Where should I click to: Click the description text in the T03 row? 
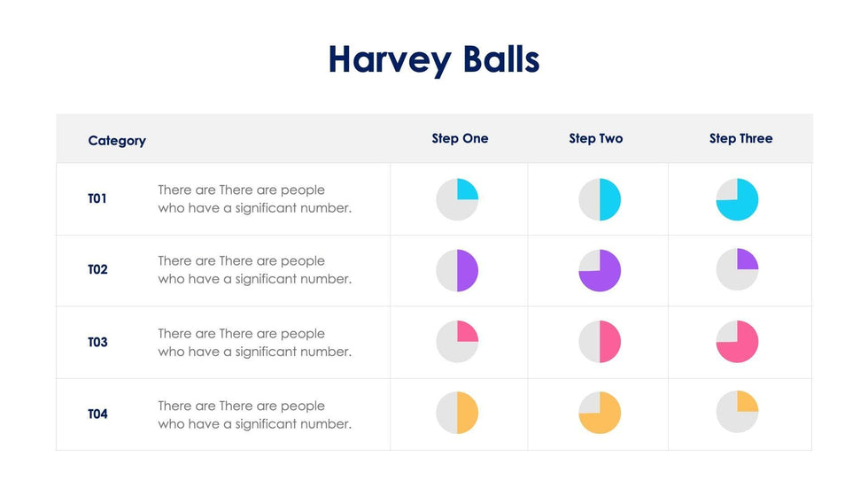[254, 343]
